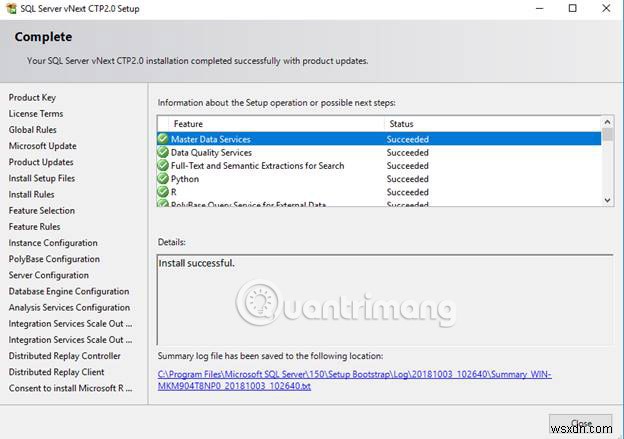The height and width of the screenshot is (439, 624).
Task: Click Succeeded status for Data Quality Services
Action: coord(408,152)
